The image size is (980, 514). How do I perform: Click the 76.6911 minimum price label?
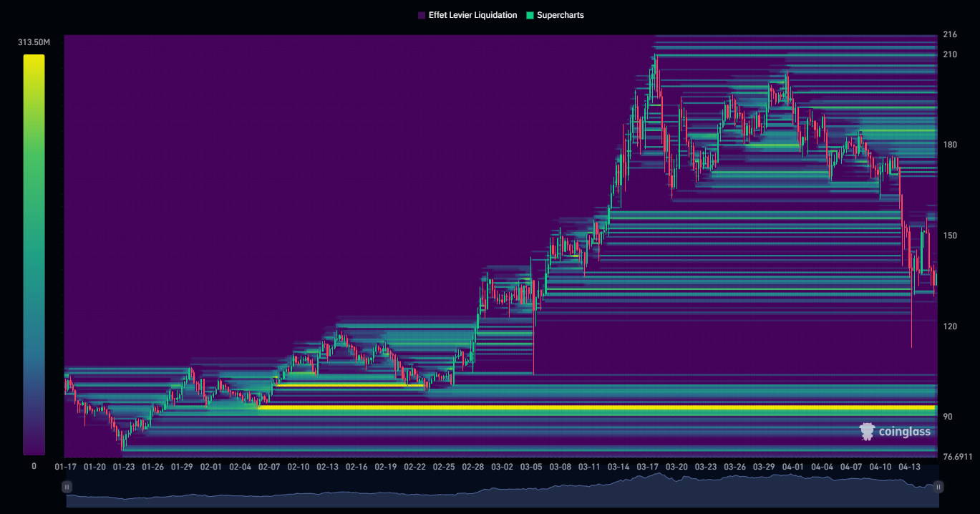pyautogui.click(x=958, y=456)
